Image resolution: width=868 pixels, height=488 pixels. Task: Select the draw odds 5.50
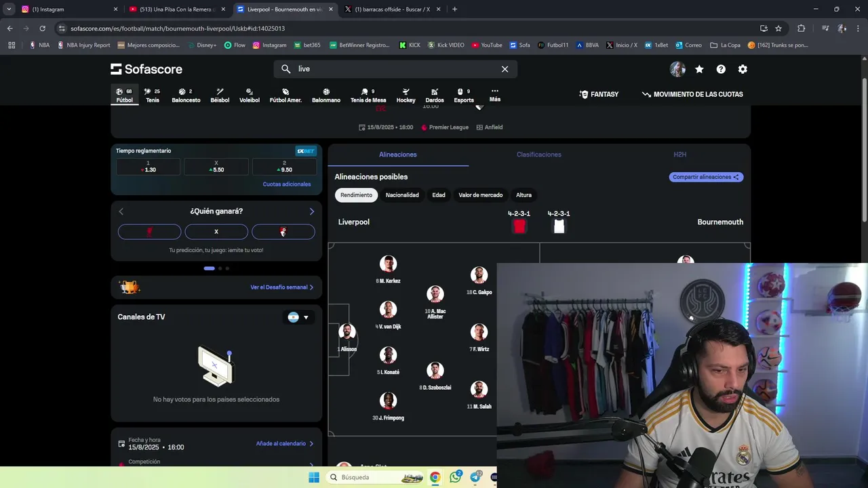pyautogui.click(x=216, y=167)
